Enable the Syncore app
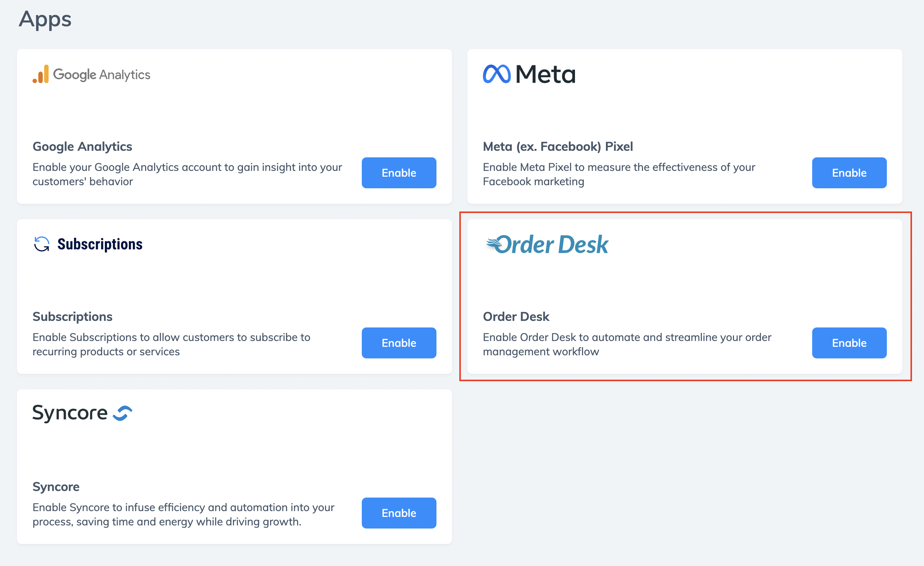This screenshot has height=566, width=924. pyautogui.click(x=399, y=513)
